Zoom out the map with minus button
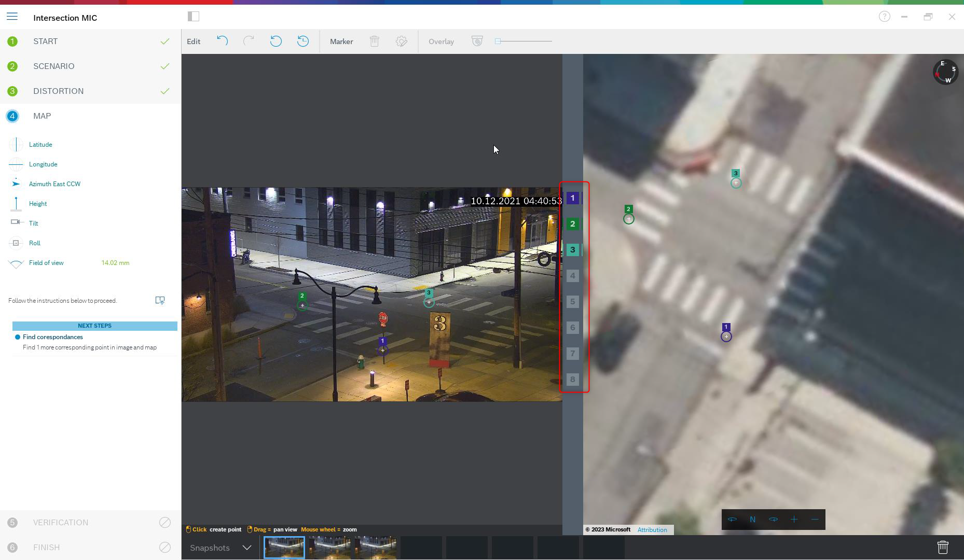This screenshot has width=964, height=560. point(815,520)
